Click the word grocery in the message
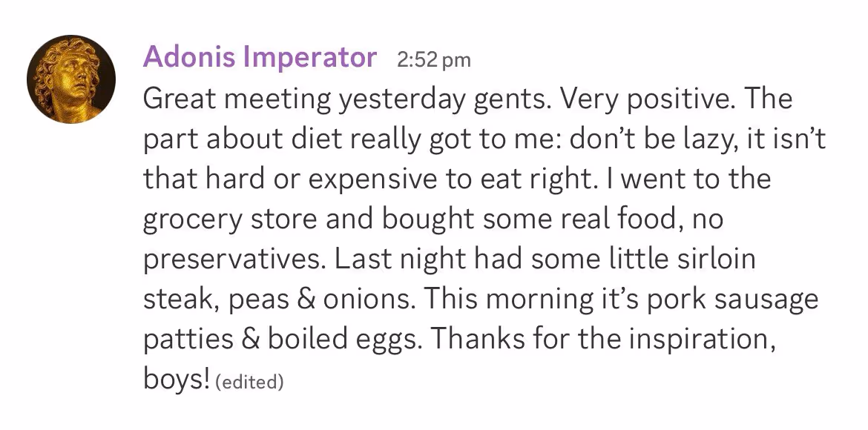Viewport: 868px width, 430px height. 193,220
